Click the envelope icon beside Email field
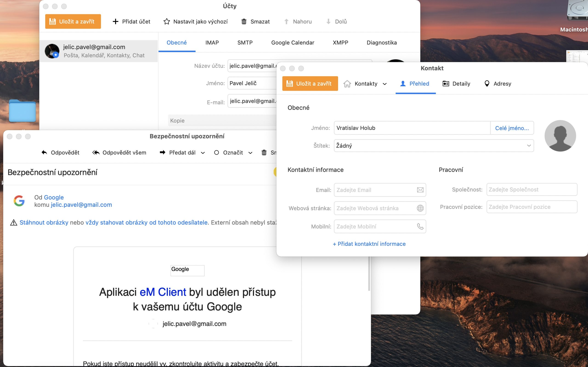Screen dimensions: 588x367 420,190
